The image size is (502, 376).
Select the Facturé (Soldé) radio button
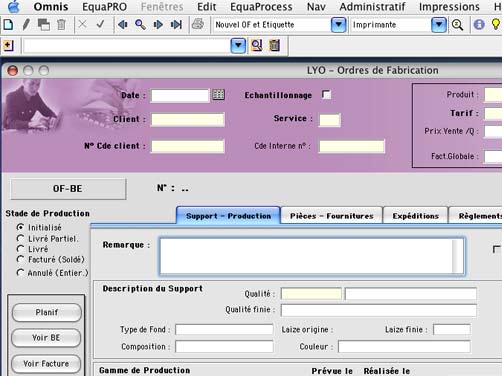click(x=20, y=259)
